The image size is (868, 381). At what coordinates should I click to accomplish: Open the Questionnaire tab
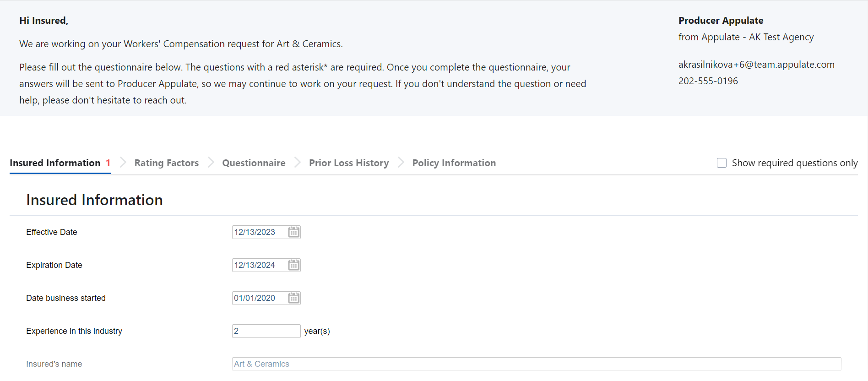[x=254, y=163]
